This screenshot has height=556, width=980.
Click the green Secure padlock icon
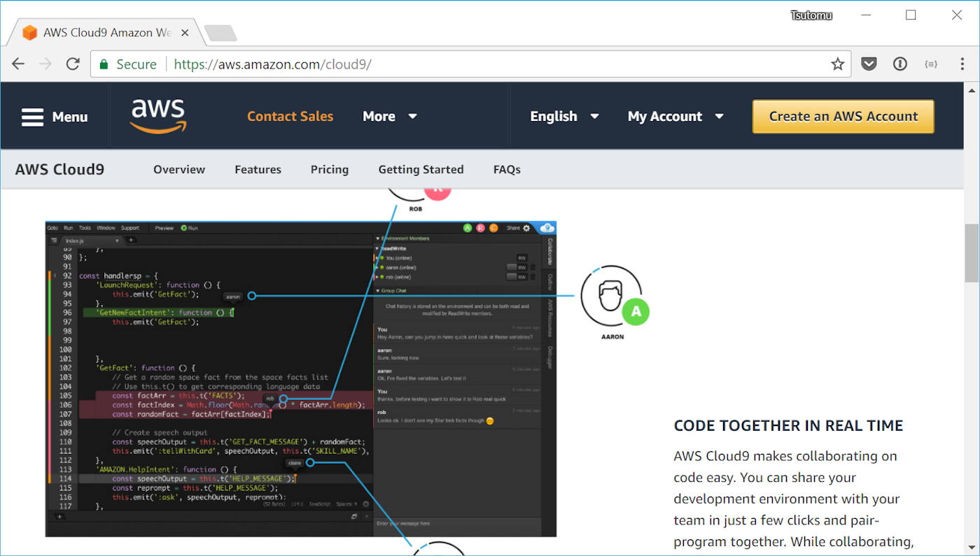[x=104, y=64]
